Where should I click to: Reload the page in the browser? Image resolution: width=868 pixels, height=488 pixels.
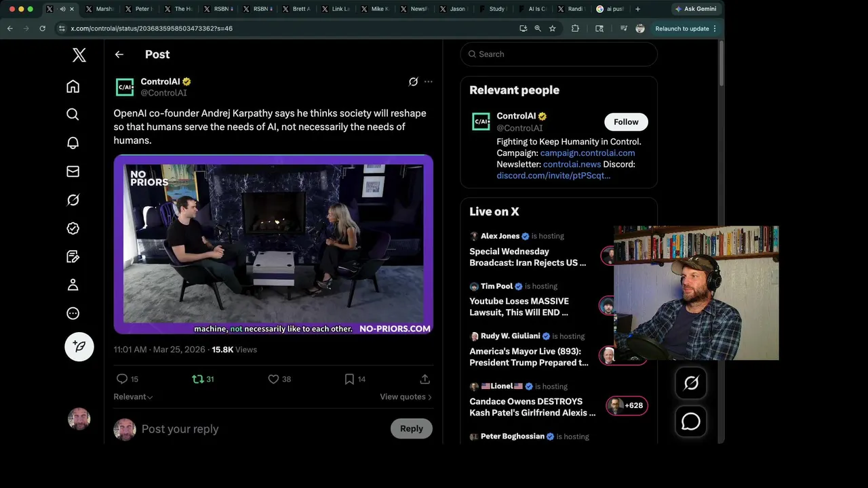click(42, 28)
